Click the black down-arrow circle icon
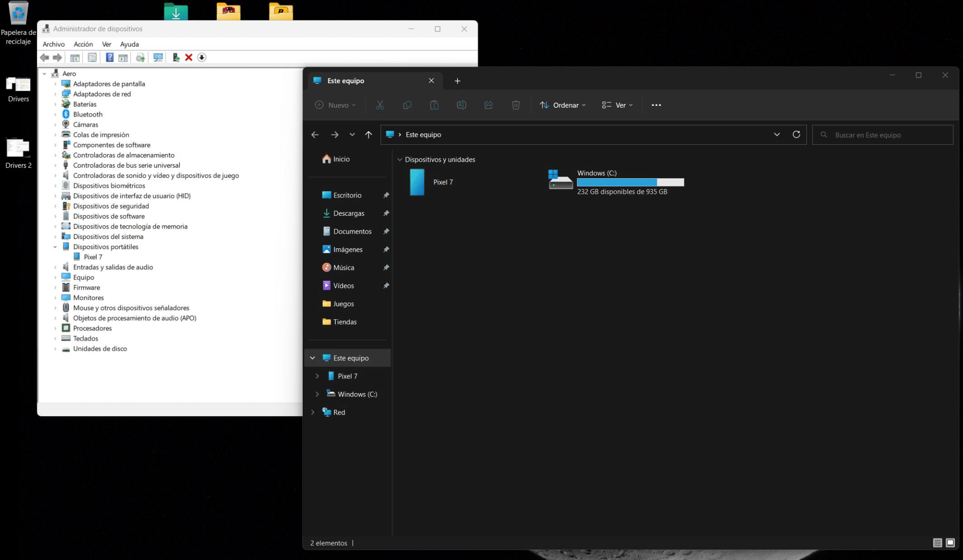This screenshot has width=963, height=560. pyautogui.click(x=202, y=57)
